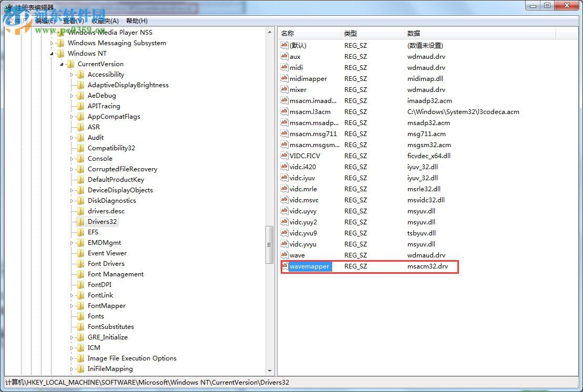
Task: Click the ab icon next to aux value
Action: coord(284,56)
